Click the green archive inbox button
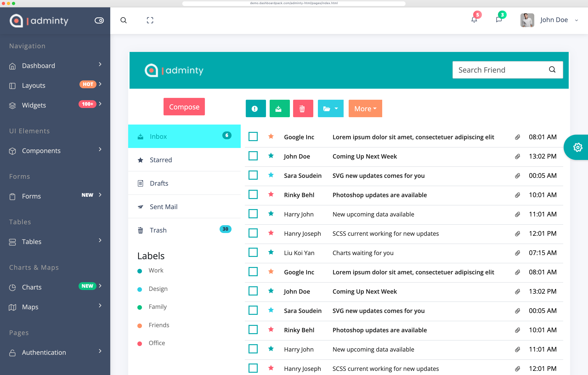This screenshot has width=588, height=375. click(280, 108)
